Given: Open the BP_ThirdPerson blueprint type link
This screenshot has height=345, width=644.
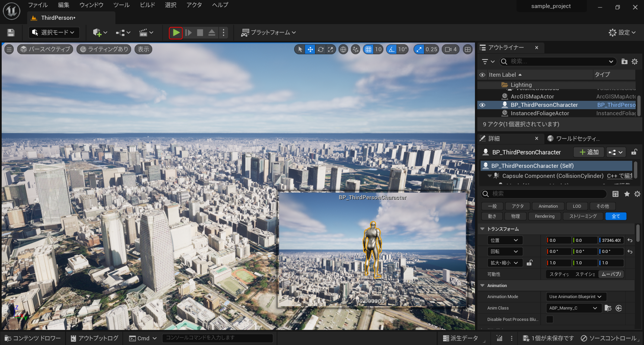Looking at the screenshot, I should pyautogui.click(x=616, y=105).
